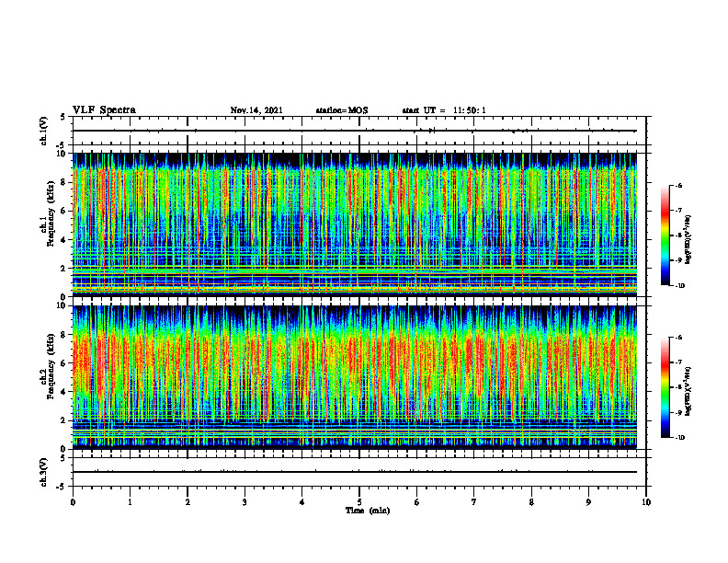
Task: Click the "10" frequency tick of ch.1 spectrogram
Action: point(63,155)
